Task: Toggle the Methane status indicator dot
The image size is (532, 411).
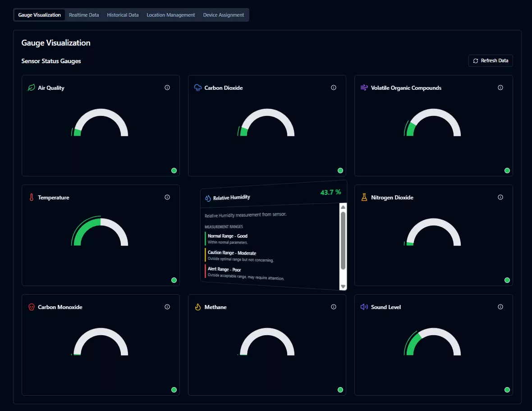Action: pos(340,389)
